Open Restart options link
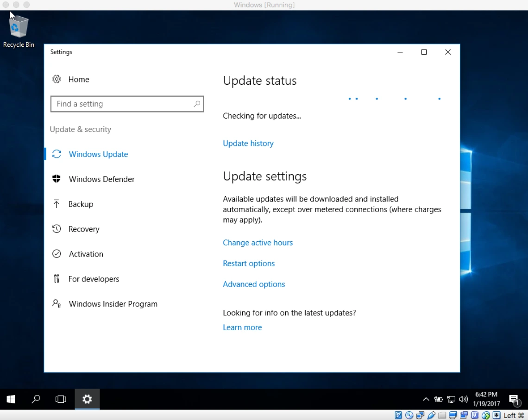The width and height of the screenshot is (528, 420). coord(249,263)
